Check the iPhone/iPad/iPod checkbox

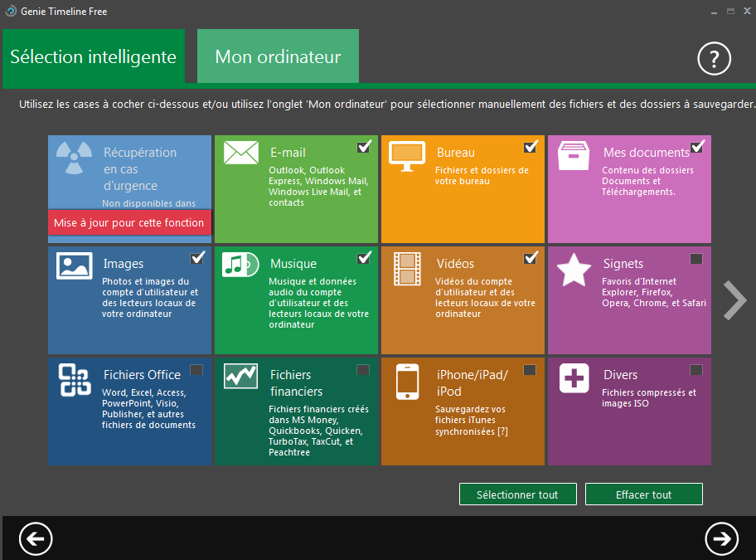[530, 370]
